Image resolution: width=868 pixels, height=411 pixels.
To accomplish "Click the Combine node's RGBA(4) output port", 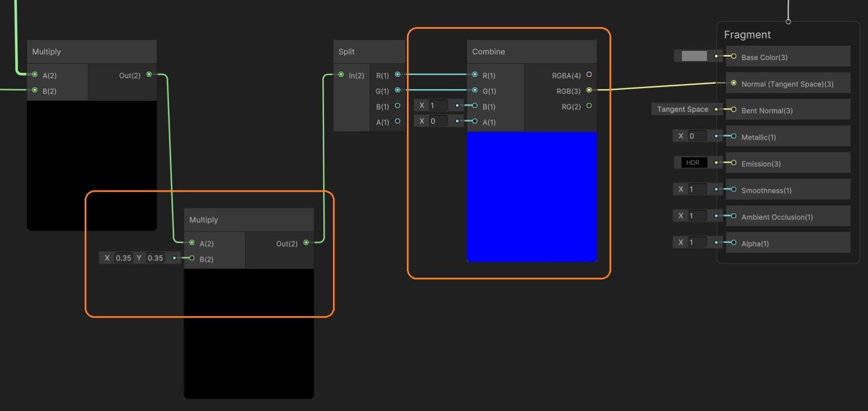I will point(589,75).
